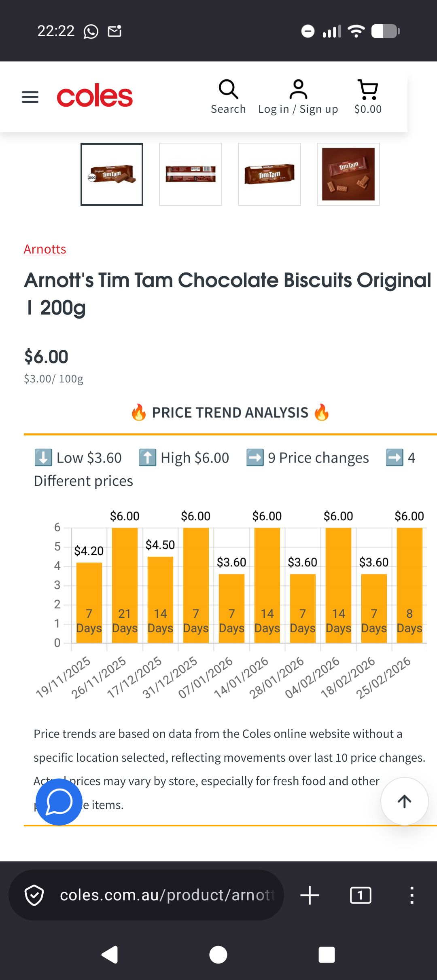Select the fourth thumbnail with red background
This screenshot has height=980, width=437.
(x=348, y=174)
